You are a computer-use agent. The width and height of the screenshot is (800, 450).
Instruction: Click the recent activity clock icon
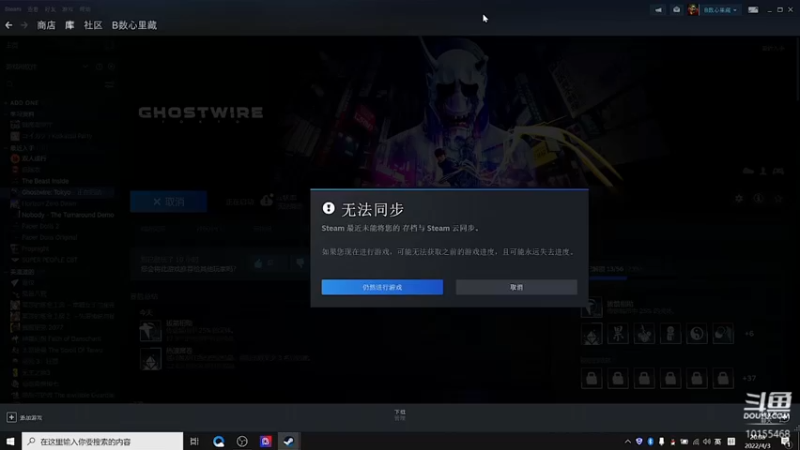tap(99, 67)
